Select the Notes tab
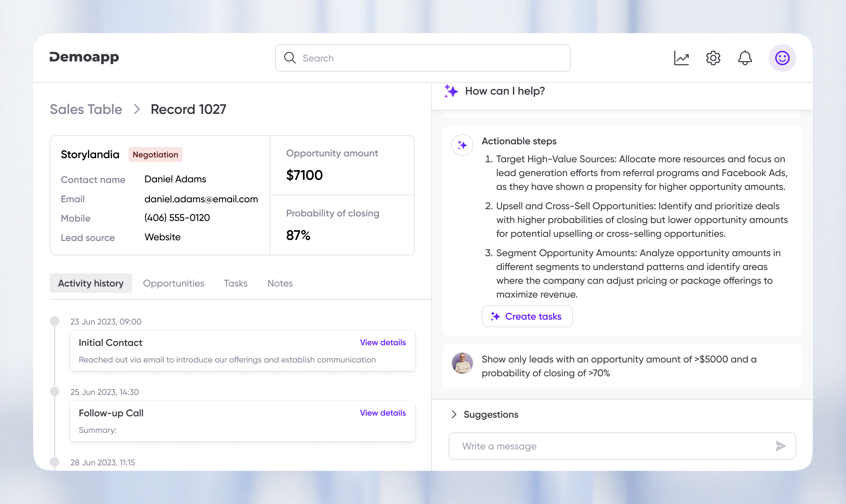Image resolution: width=846 pixels, height=504 pixels. [x=280, y=283]
